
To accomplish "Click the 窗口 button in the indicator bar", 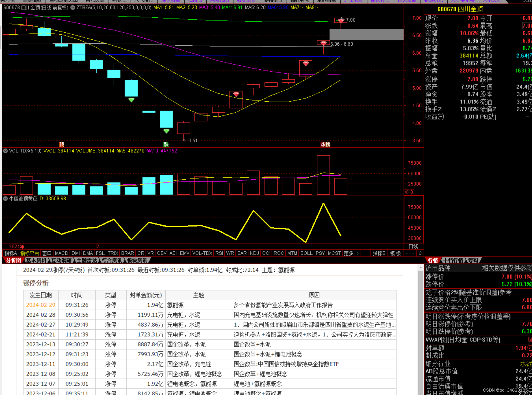I will point(47,253).
